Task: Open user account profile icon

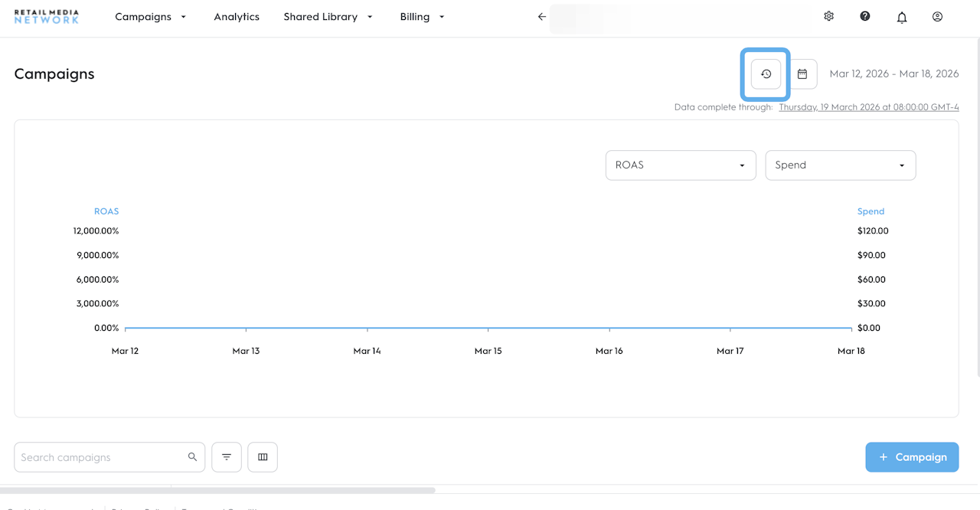Action: click(x=937, y=16)
